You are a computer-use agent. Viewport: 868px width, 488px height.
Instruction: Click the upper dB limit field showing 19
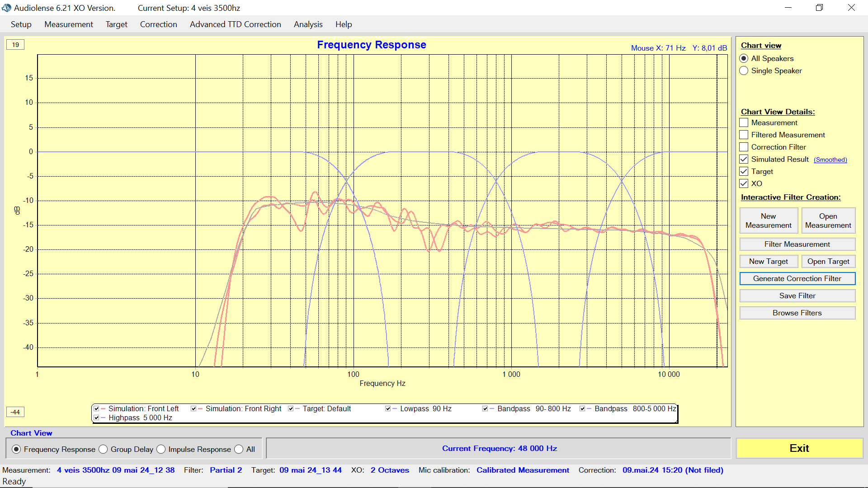click(15, 45)
